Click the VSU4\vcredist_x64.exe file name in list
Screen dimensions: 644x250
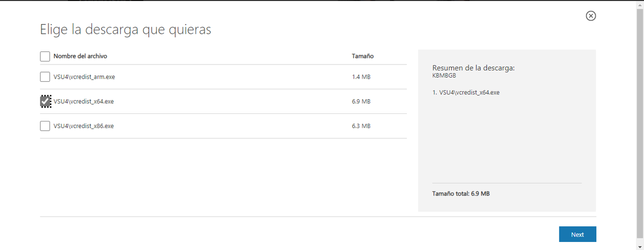coord(84,101)
